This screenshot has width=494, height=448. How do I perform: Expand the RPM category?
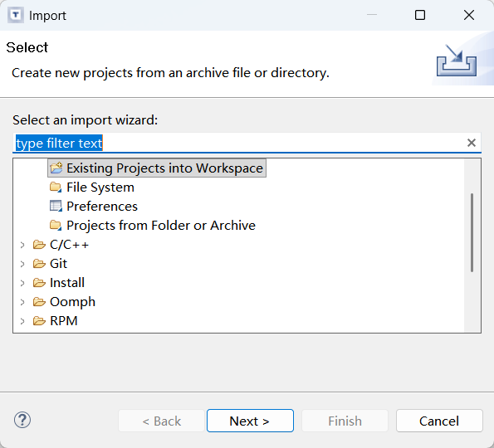pyautogui.click(x=22, y=321)
